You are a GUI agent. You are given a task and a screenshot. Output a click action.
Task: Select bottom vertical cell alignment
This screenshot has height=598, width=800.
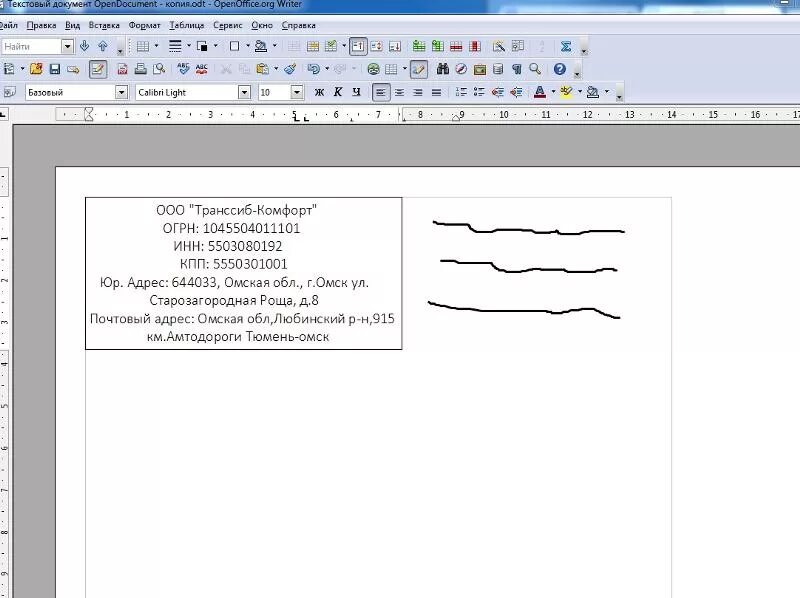click(395, 46)
